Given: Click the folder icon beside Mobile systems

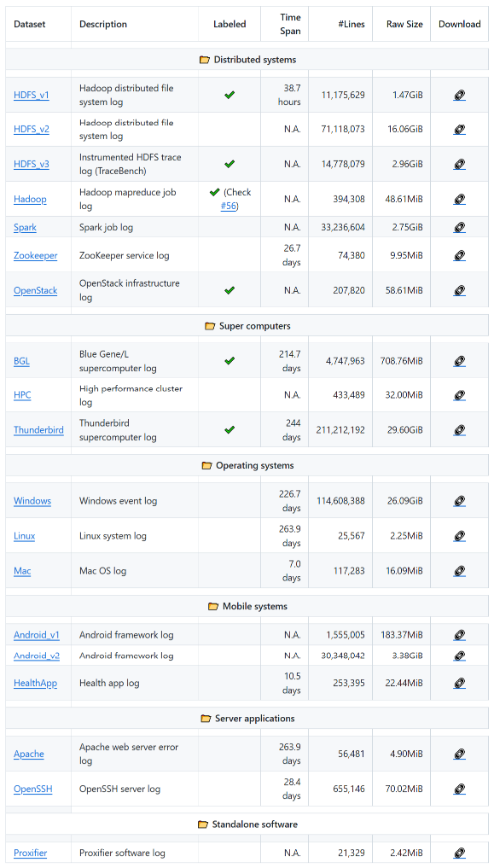Looking at the screenshot, I should coord(213,606).
